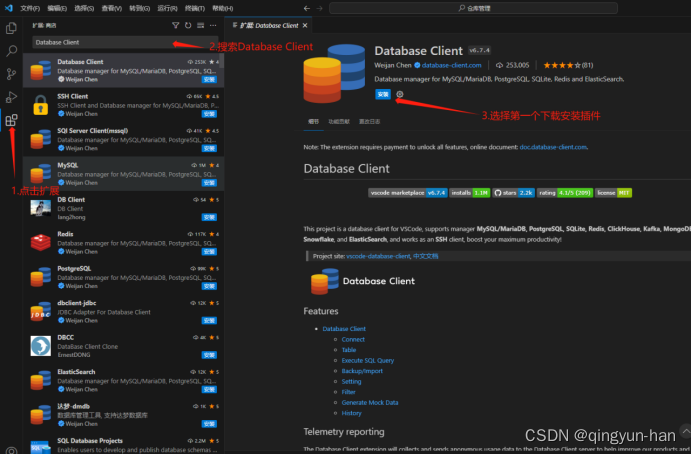The height and width of the screenshot is (455, 691).
Task: Click the extensions search field with Database Client
Action: [126, 42]
